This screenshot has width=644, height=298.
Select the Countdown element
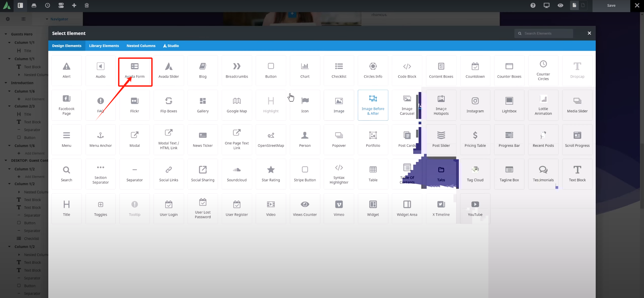pyautogui.click(x=475, y=71)
